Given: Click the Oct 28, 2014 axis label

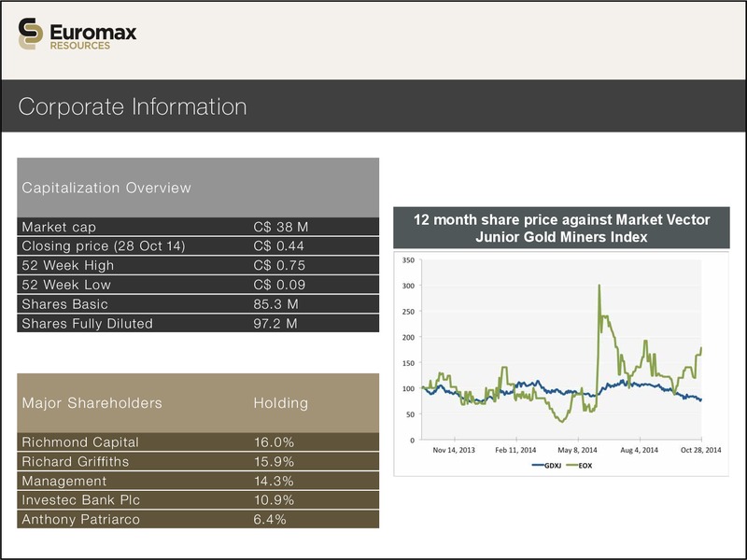Looking at the screenshot, I should click(701, 450).
